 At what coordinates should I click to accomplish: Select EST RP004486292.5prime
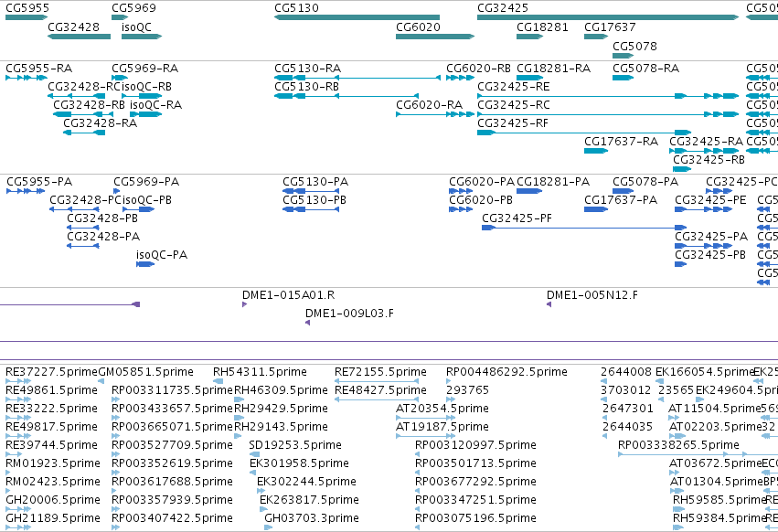506,372
